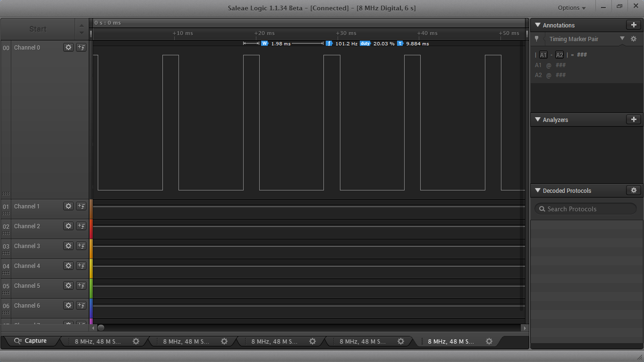The width and height of the screenshot is (644, 362).
Task: Click down arrow next to Start button
Action: 82,33
